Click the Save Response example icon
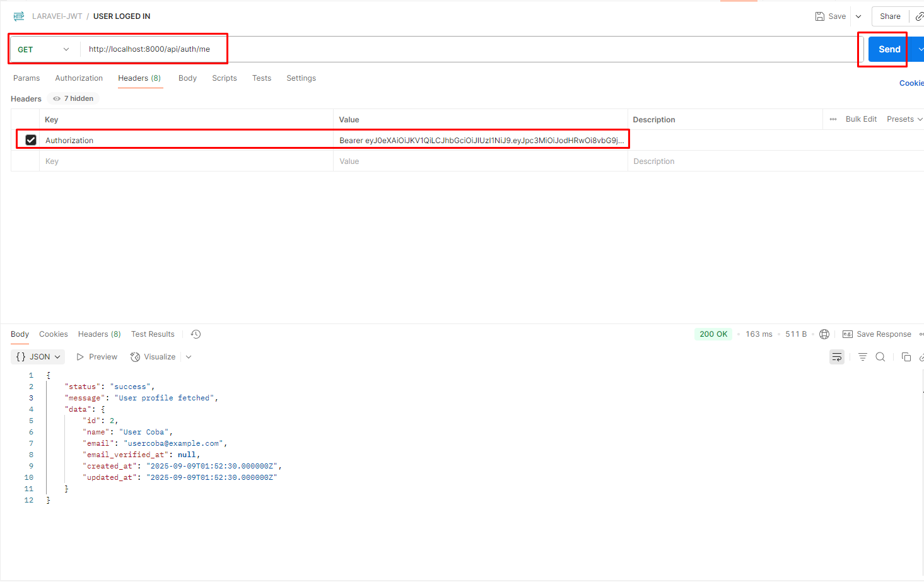The height and width of the screenshot is (582, 924). tap(848, 334)
